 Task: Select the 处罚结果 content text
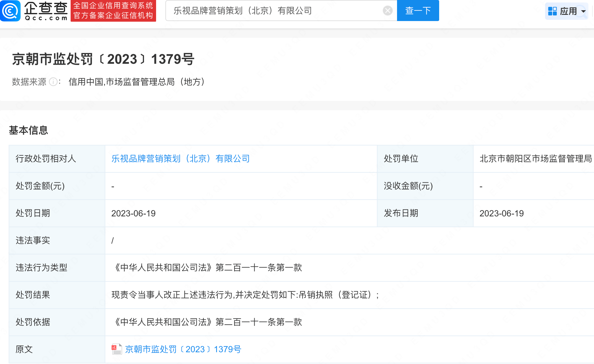click(245, 295)
